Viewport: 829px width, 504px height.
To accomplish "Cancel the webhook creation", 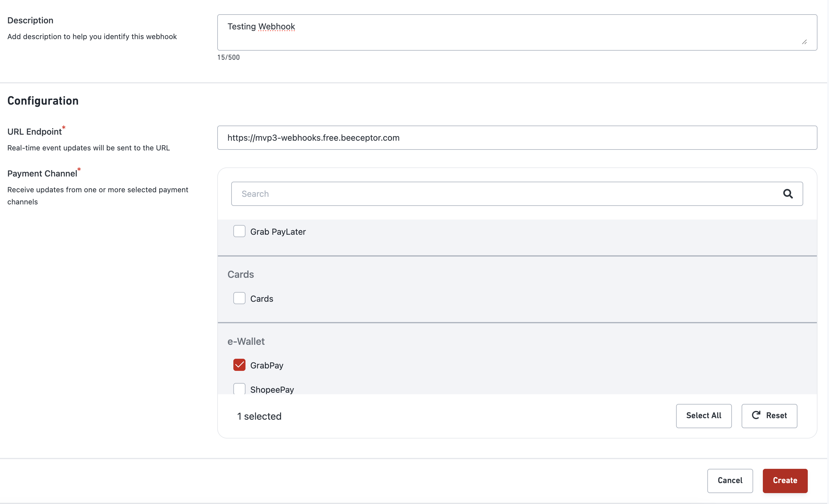I will (729, 480).
